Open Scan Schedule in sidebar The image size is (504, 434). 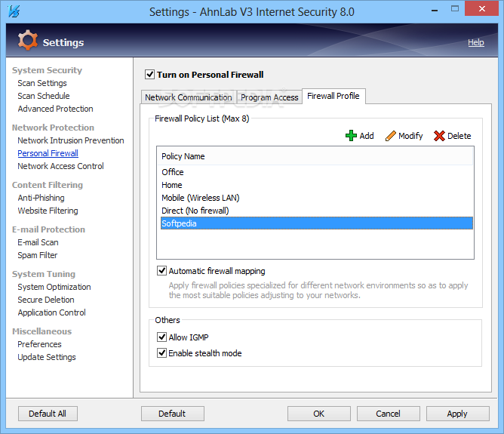coord(44,96)
